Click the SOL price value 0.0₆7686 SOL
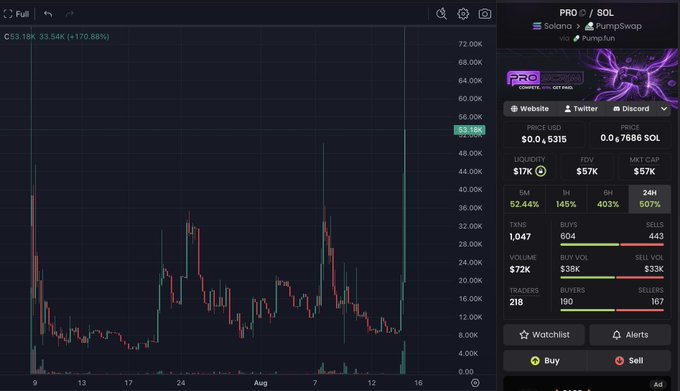 630,138
